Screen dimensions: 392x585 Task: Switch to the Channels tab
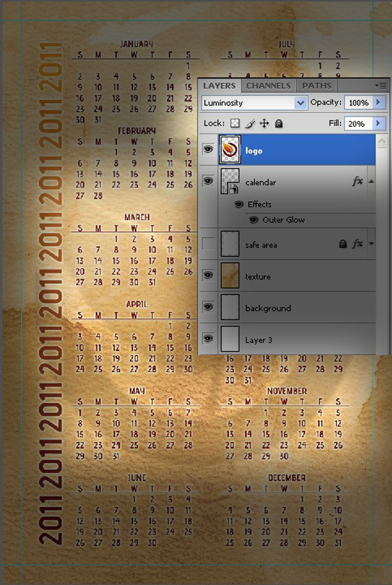(269, 85)
